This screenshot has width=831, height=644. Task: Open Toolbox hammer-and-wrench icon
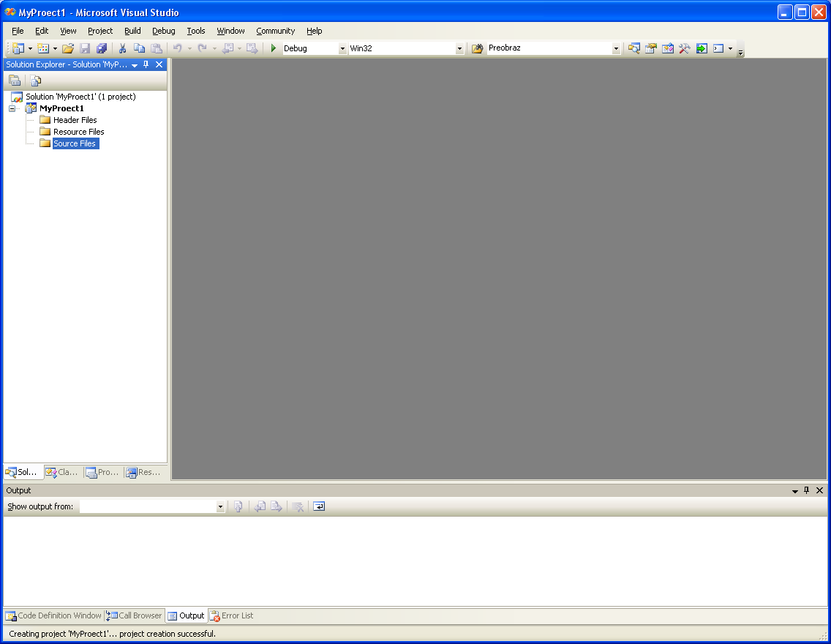point(685,48)
